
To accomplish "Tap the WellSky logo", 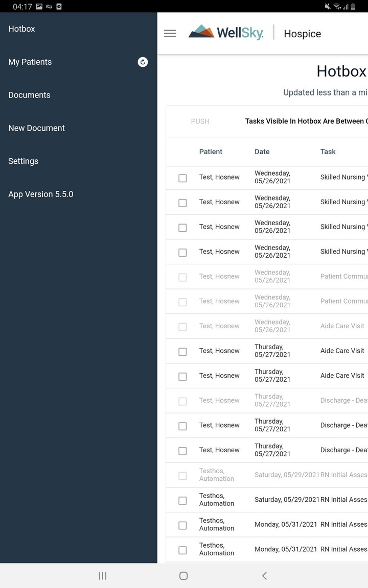I will coord(226,33).
